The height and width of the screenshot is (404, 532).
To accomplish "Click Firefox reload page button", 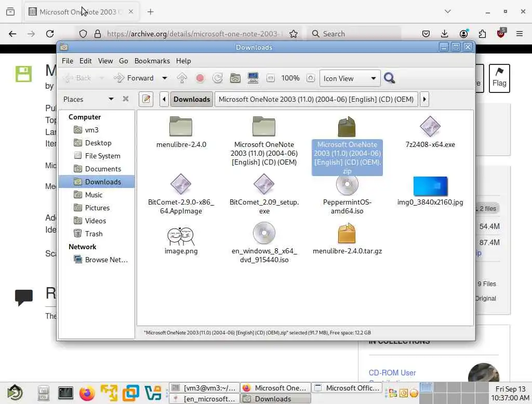I will (x=50, y=34).
